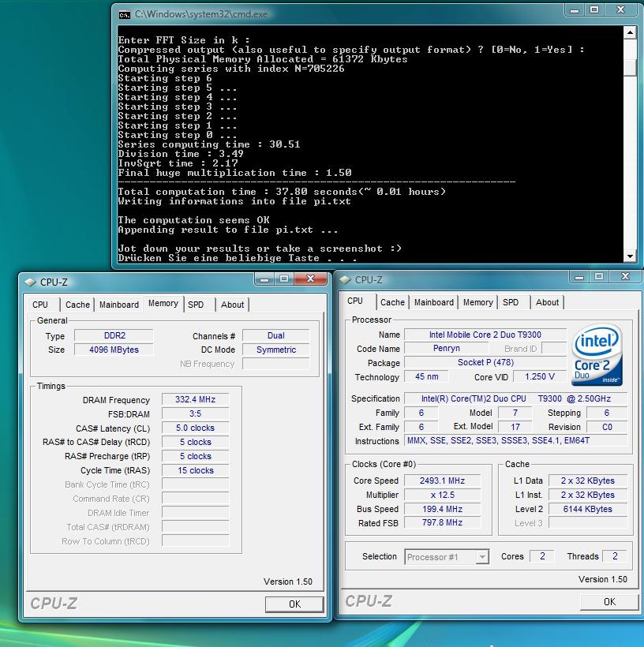644x647 pixels.
Task: Select the Memory tab in left CPU-Z
Action: 163,303
